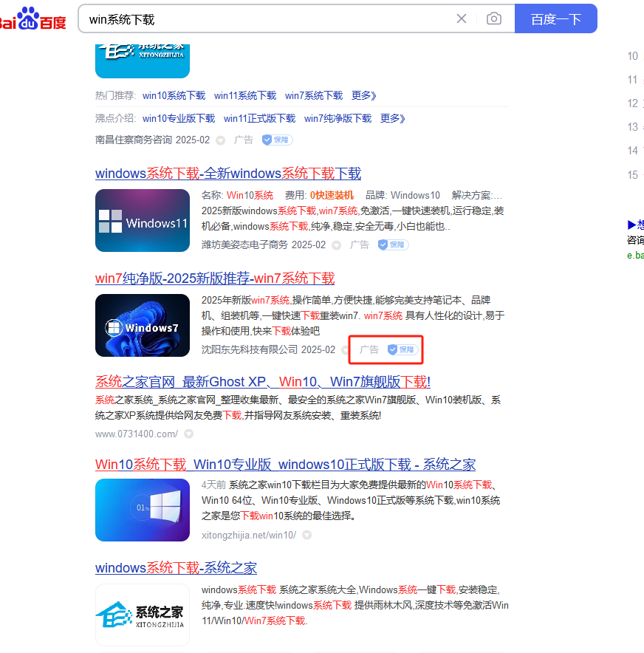Expand the dropdown arrow beside 南昌住察商务咨询 2025-02
The width and height of the screenshot is (644, 653).
click(x=221, y=141)
